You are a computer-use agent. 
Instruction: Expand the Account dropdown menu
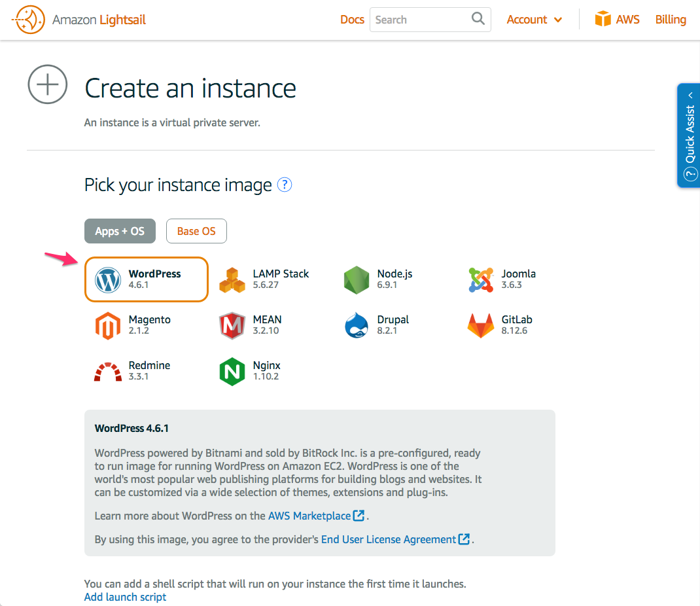(x=534, y=19)
